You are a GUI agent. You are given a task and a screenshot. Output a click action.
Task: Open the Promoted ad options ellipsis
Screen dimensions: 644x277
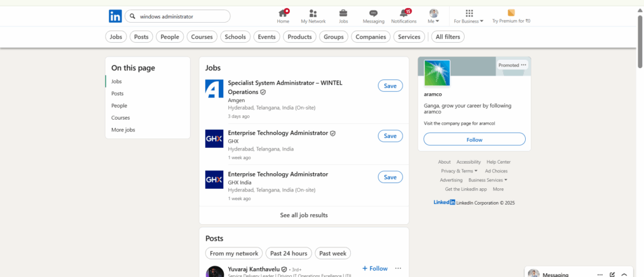[x=523, y=65]
